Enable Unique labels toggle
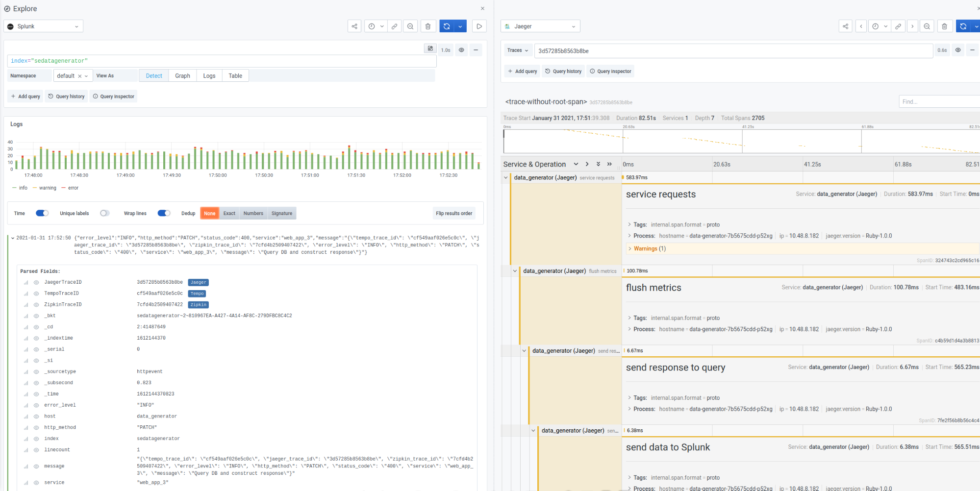 (x=104, y=213)
